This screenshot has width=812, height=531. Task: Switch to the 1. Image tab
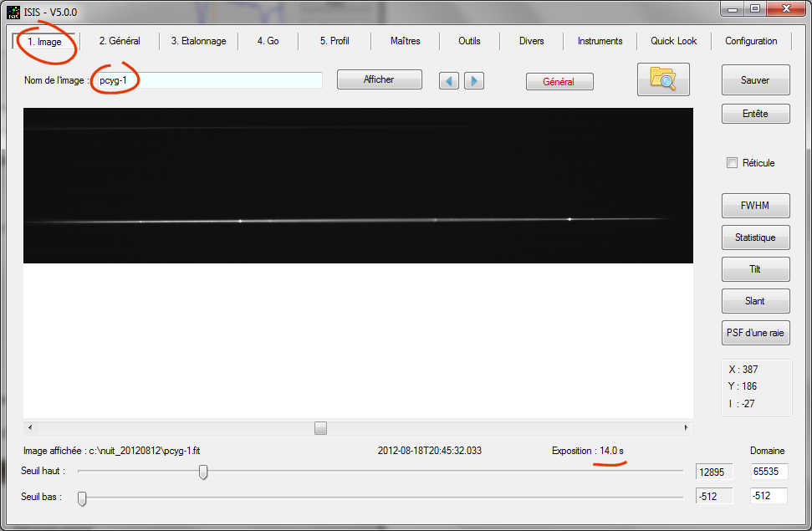point(44,42)
